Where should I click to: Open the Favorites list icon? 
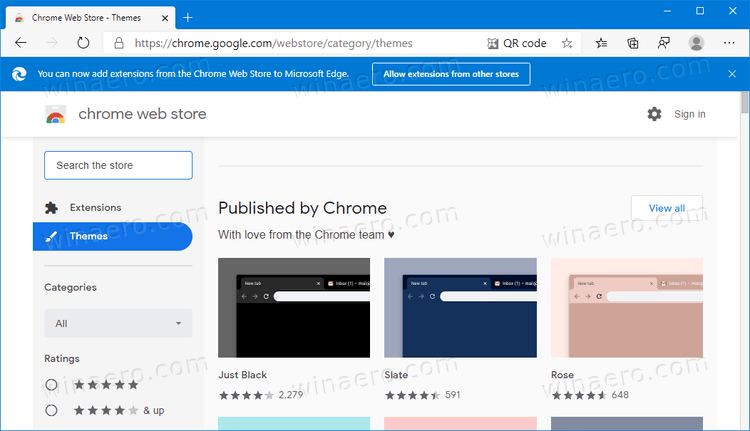coord(601,44)
